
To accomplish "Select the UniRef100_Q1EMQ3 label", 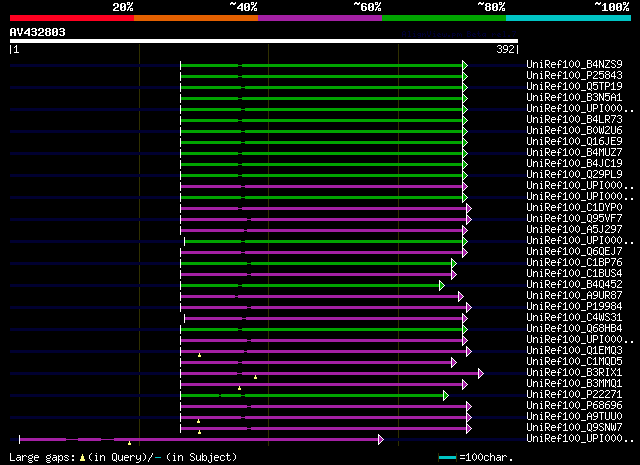I will pyautogui.click(x=574, y=350).
